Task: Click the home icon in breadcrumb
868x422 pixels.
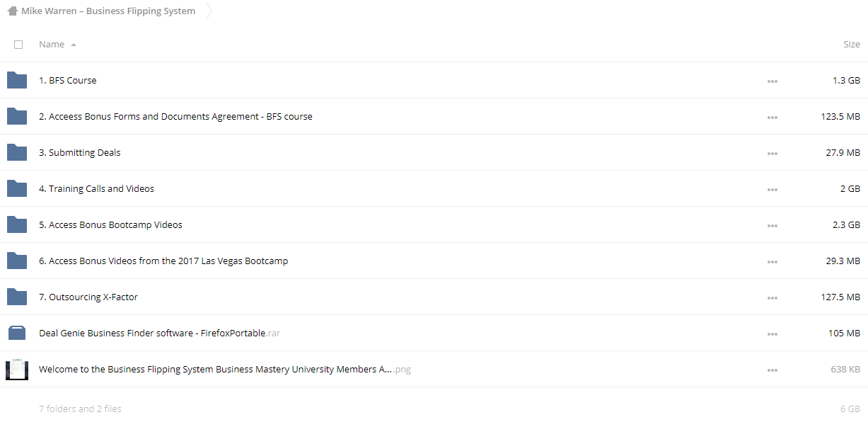Action: pos(12,11)
